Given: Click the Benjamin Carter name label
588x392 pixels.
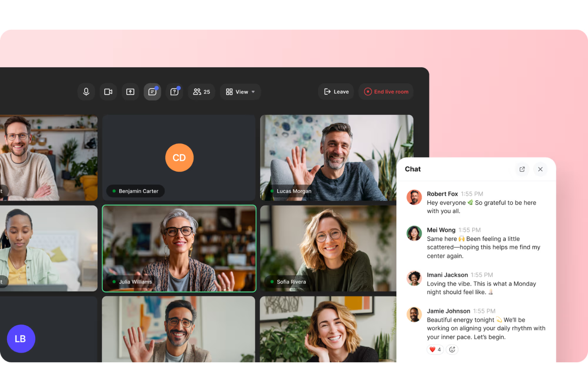Looking at the screenshot, I should click(135, 191).
